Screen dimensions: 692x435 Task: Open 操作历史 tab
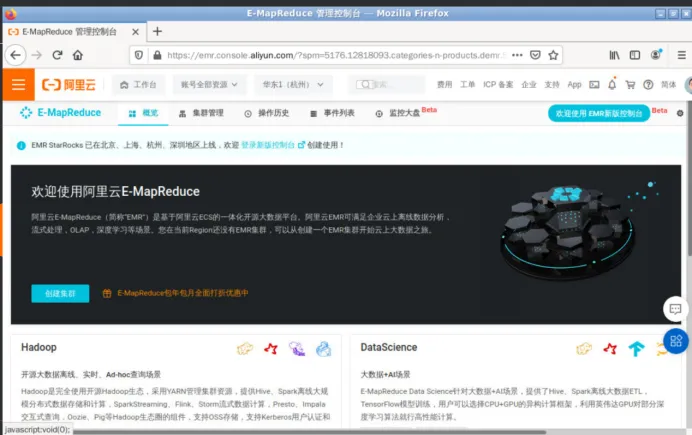267,113
